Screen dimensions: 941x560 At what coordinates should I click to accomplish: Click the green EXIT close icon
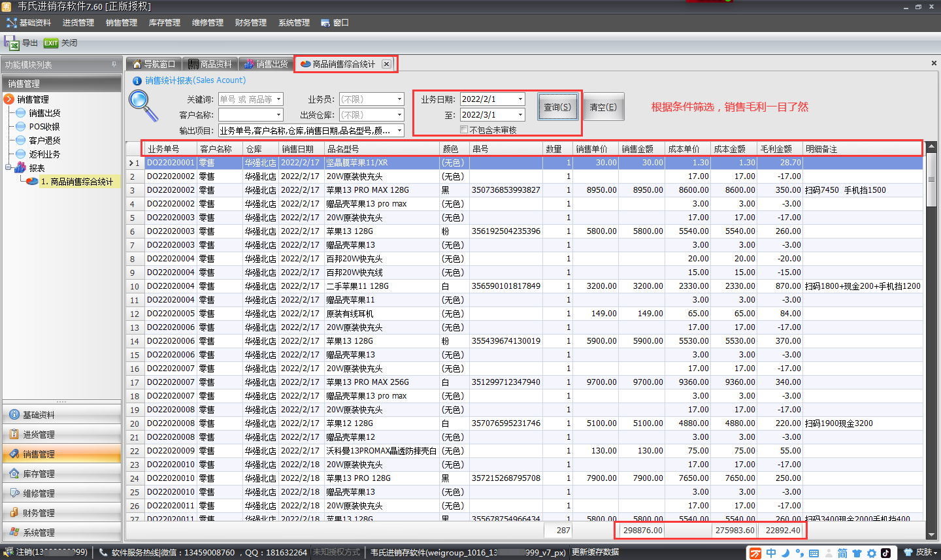[51, 43]
